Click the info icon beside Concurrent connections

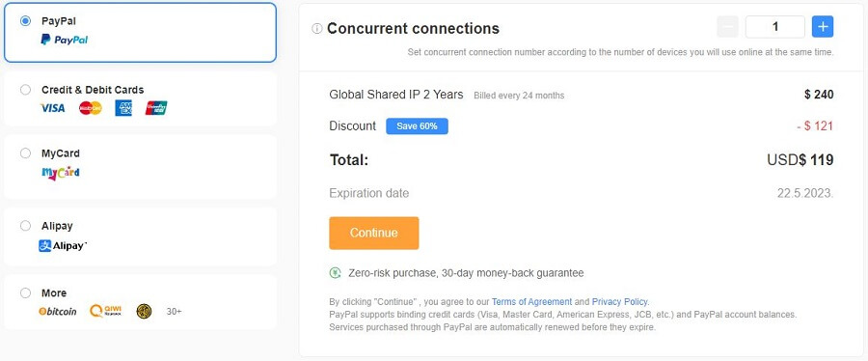point(317,28)
